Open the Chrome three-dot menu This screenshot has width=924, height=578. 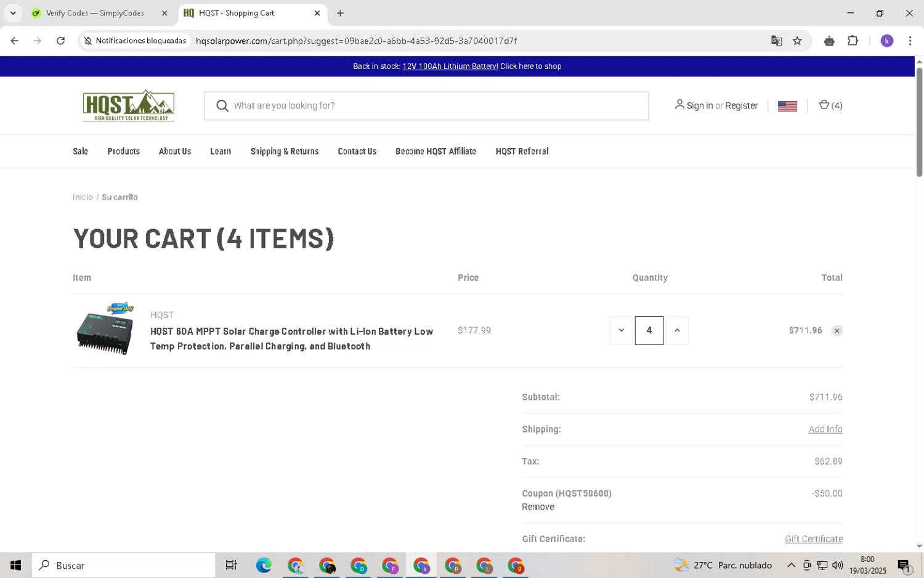(x=910, y=41)
